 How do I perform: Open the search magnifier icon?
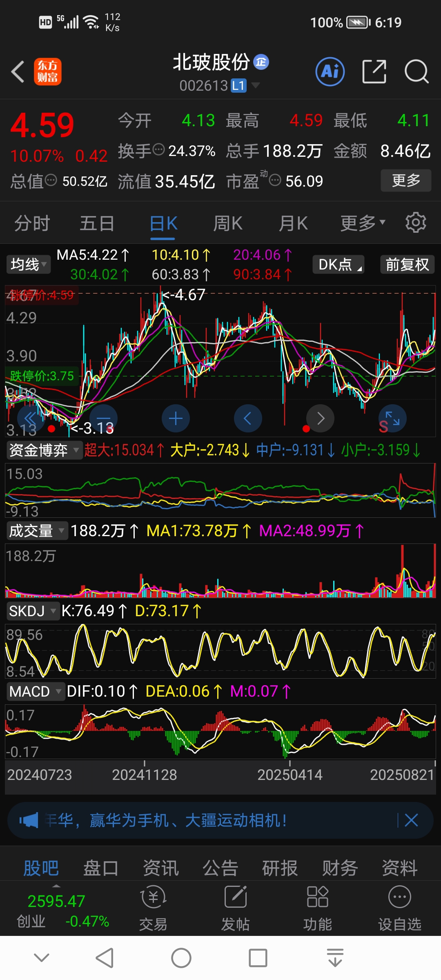(x=416, y=71)
